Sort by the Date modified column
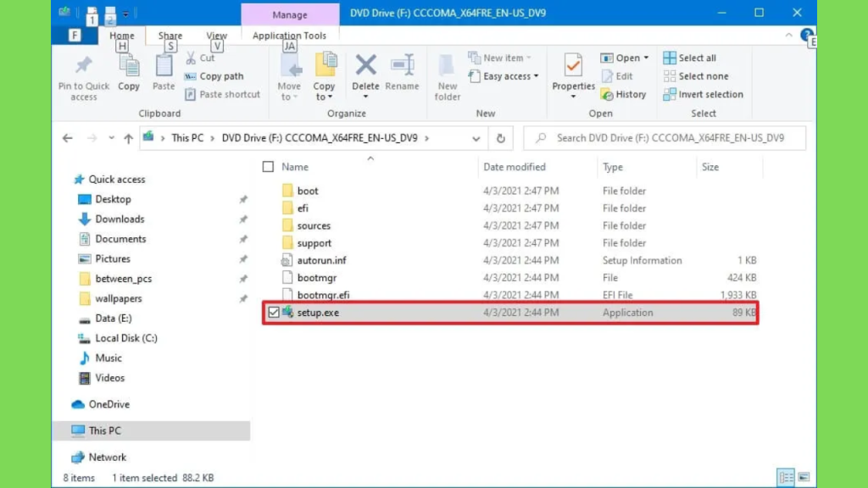This screenshot has height=488, width=868. click(515, 167)
